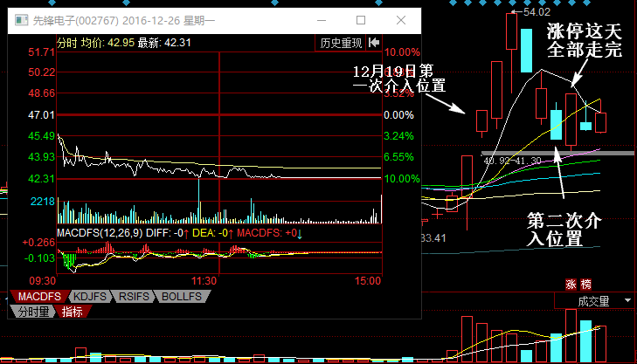
Task: Click the 涨 tag icon
Action: click(x=571, y=284)
